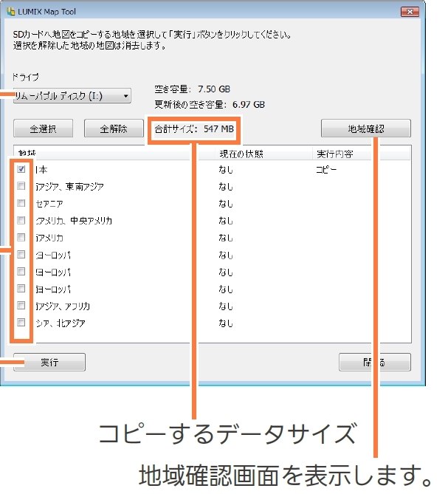Click the 更新後の空き容量 6.97 GB value

[x=249, y=105]
